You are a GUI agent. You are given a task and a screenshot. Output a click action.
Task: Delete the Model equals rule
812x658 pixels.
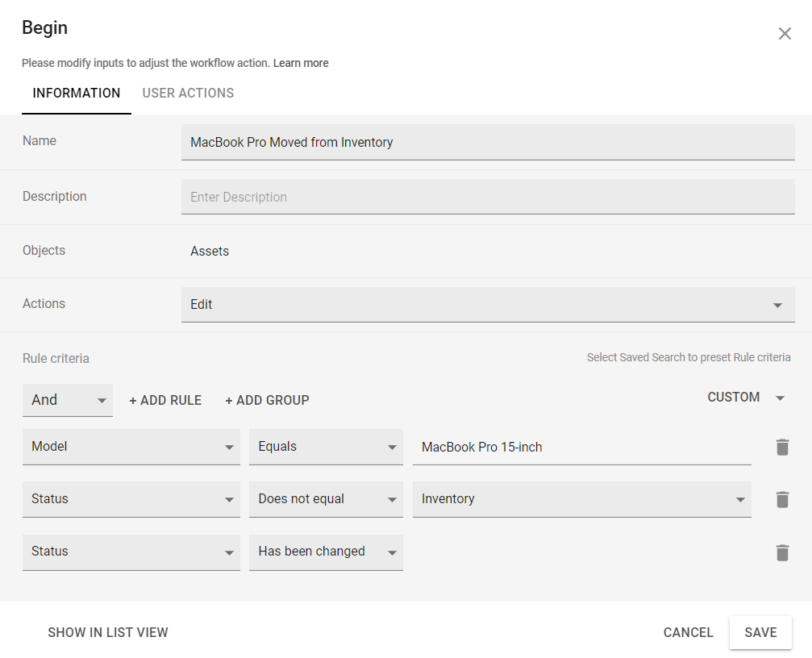[781, 447]
